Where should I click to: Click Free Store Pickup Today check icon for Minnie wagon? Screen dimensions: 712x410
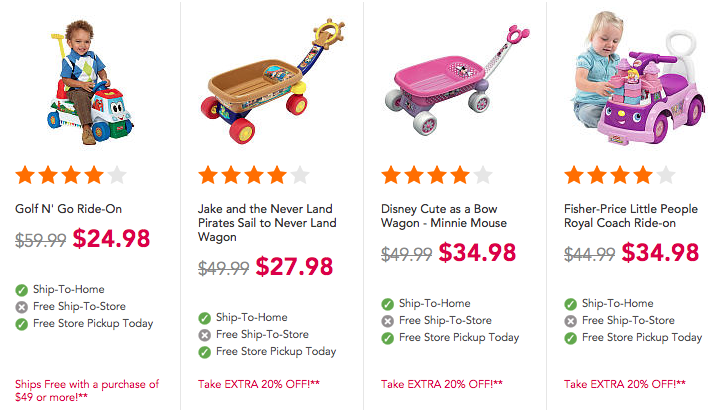coord(388,338)
